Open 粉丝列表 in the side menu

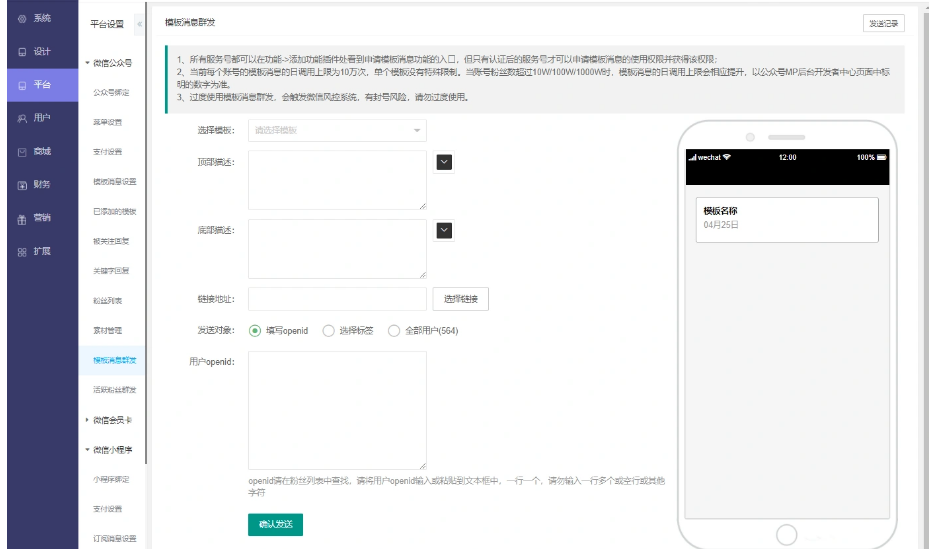coord(107,301)
